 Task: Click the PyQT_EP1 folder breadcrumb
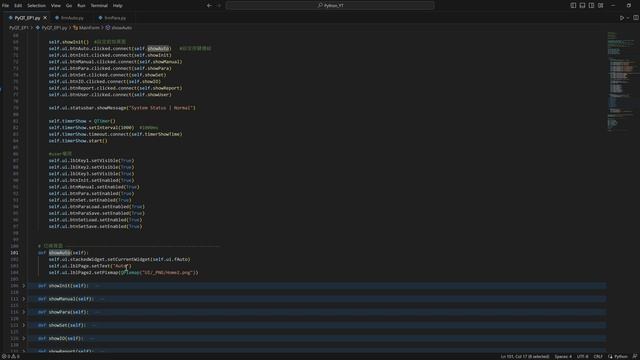tap(19, 28)
